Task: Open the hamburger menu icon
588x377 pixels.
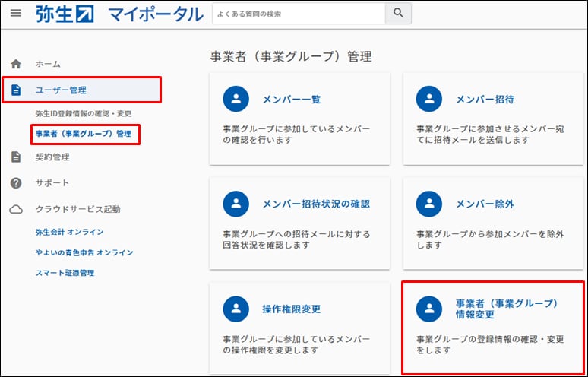Action: [x=16, y=14]
